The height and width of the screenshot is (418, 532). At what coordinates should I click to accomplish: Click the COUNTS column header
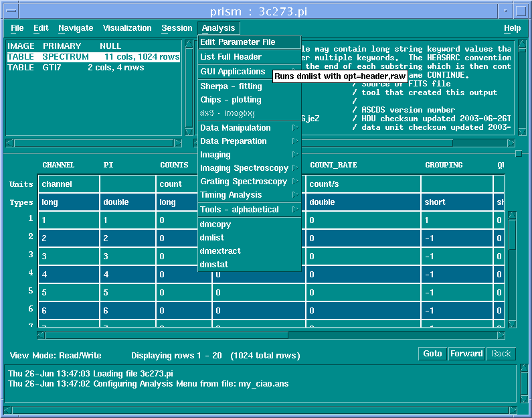coord(175,165)
